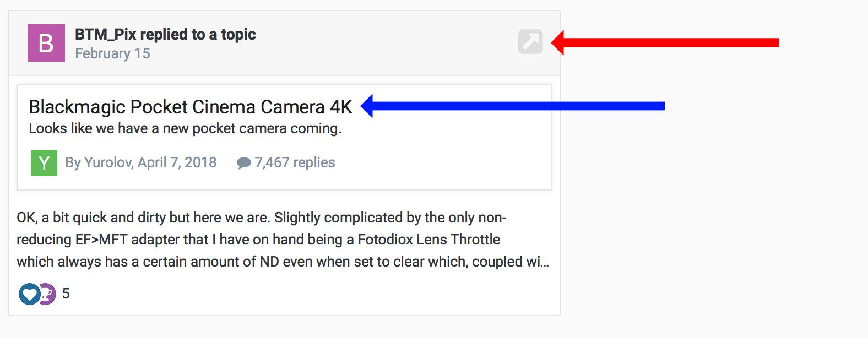This screenshot has width=868, height=337.
Task: Open the Blackmagic Pocket Cinema Camera 4K topic
Action: 190,107
